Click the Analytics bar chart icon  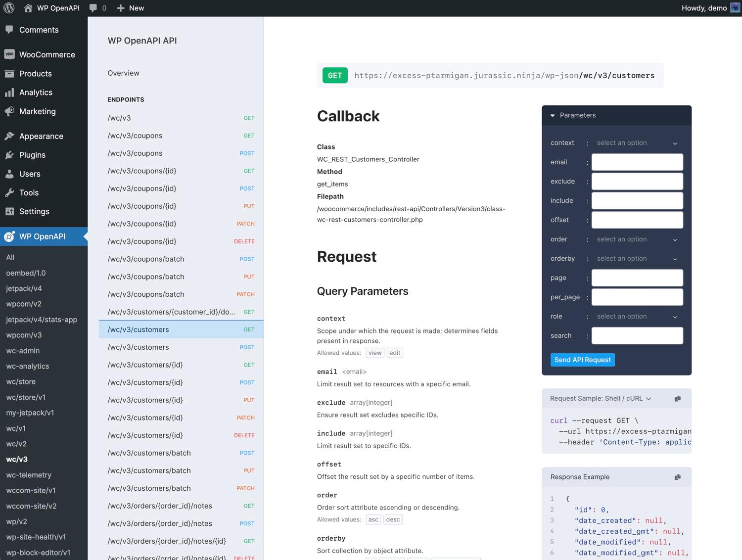9,93
